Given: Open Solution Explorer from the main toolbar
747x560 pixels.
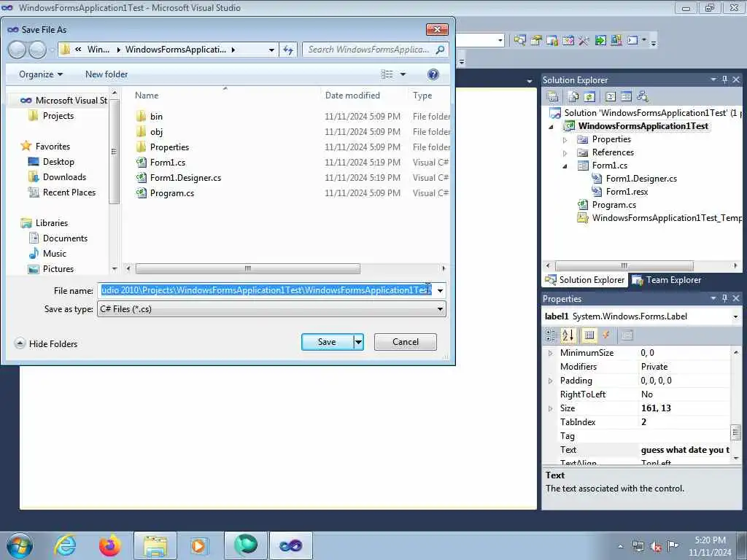Looking at the screenshot, I should coord(519,41).
